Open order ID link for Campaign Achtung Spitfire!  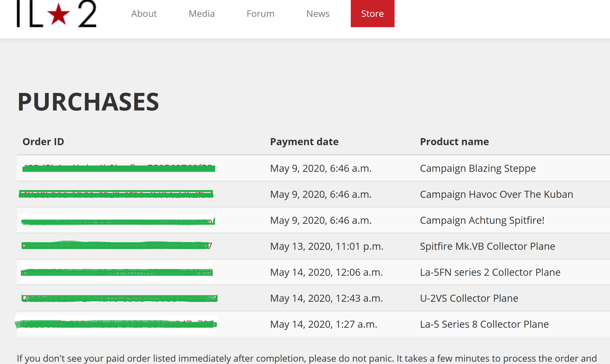(118, 221)
